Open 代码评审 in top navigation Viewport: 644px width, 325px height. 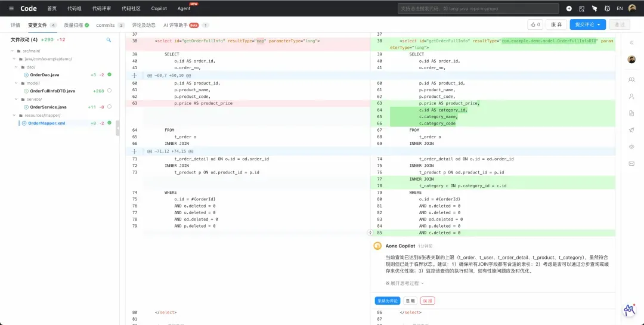tap(101, 8)
